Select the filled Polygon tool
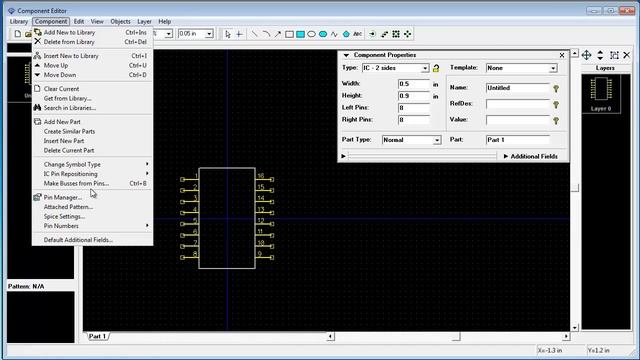 (346, 34)
